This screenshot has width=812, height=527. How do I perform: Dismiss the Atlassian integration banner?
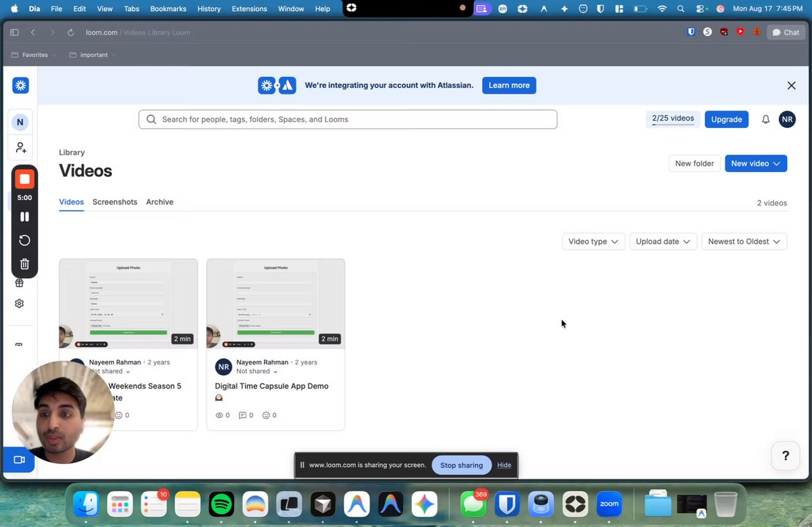pyautogui.click(x=792, y=86)
